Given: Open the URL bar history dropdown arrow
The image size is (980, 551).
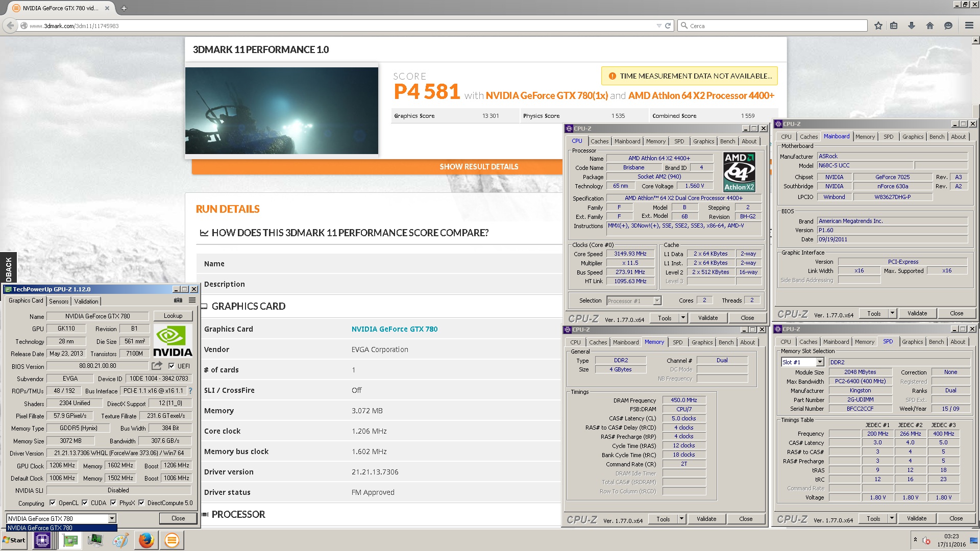Looking at the screenshot, I should pos(658,26).
